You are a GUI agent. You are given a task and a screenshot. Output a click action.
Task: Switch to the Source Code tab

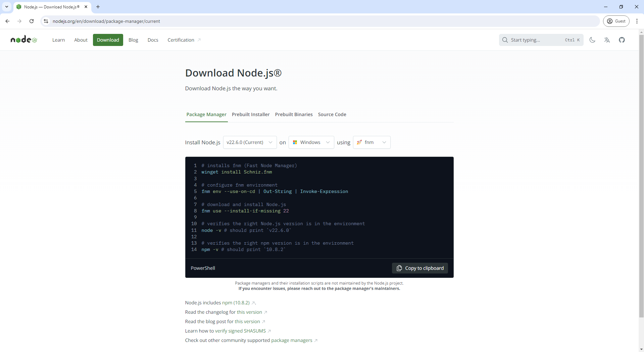(x=332, y=114)
